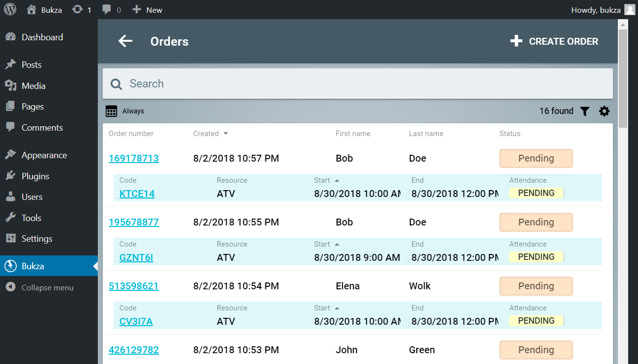Open the filter funnel icon
This screenshot has height=364, width=638.
click(x=584, y=112)
